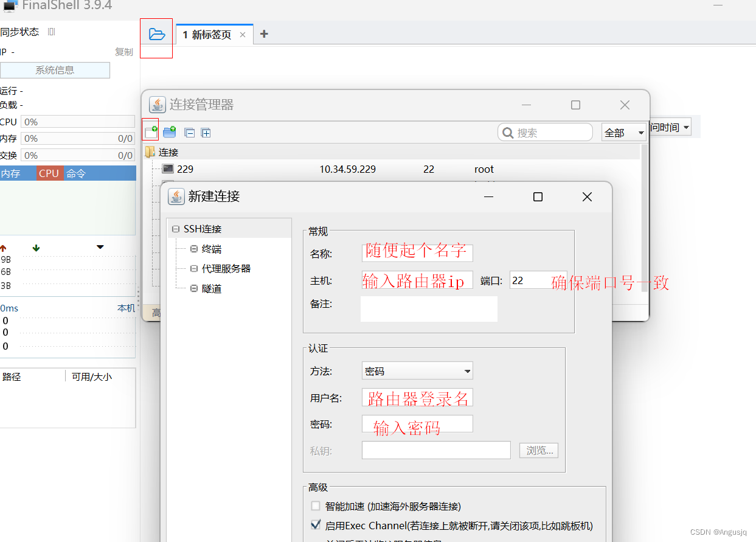Image resolution: width=756 pixels, height=542 pixels.
Task: Click the 复制 link next to IP
Action: 124,52
